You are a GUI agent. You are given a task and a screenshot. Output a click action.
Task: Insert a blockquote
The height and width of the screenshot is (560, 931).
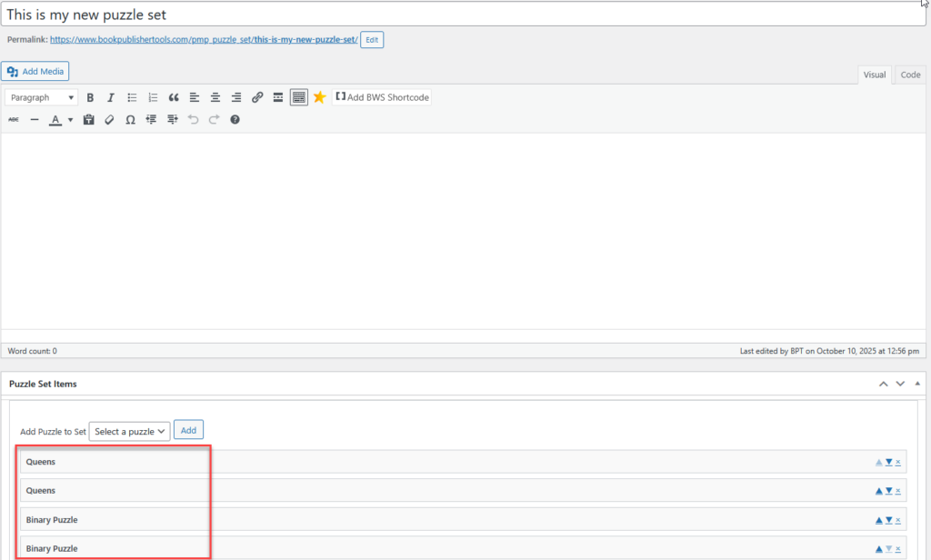pyautogui.click(x=174, y=97)
